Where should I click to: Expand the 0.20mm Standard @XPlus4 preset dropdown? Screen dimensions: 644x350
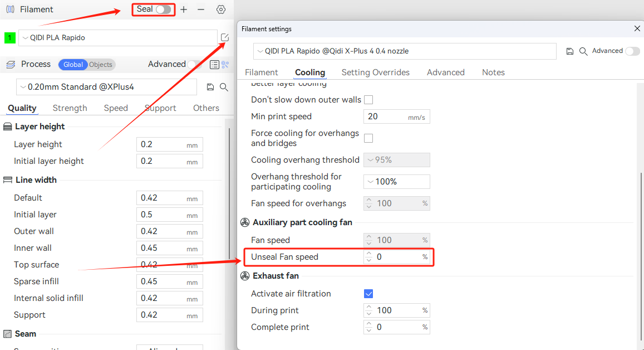[106, 87]
